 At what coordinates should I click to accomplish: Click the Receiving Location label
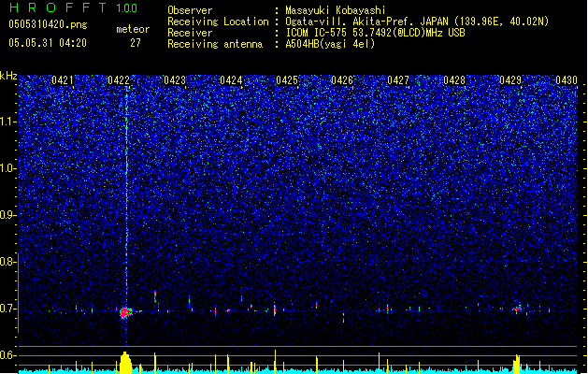pos(218,22)
